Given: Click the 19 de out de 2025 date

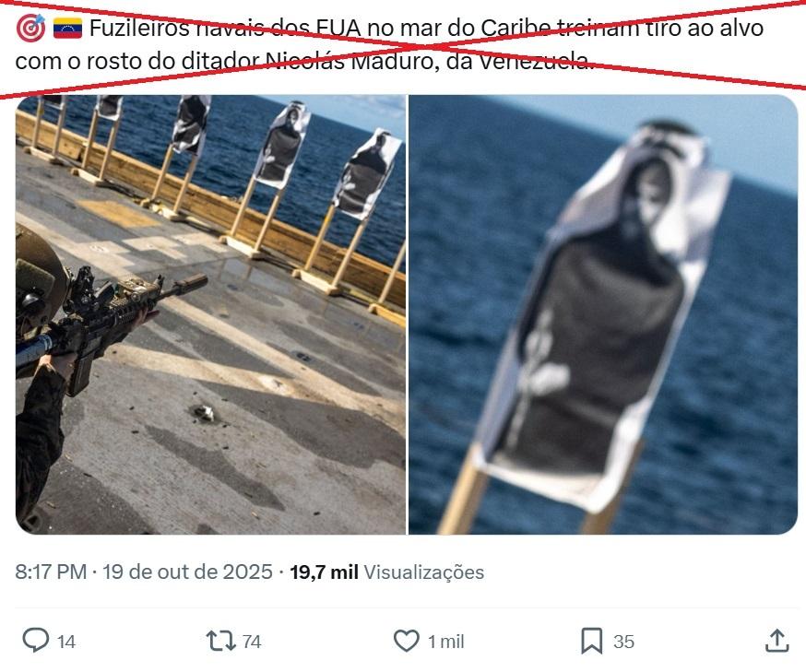Looking at the screenshot, I should 187,572.
